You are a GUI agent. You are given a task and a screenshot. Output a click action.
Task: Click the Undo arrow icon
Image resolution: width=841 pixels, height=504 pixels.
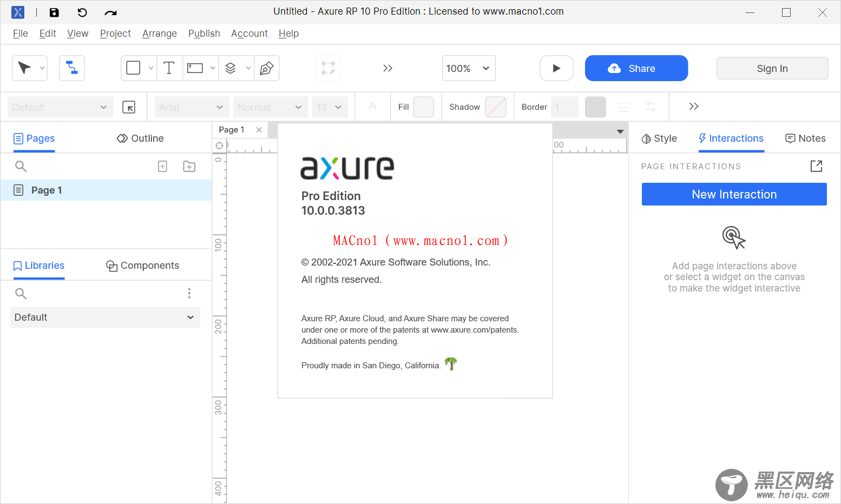click(82, 12)
